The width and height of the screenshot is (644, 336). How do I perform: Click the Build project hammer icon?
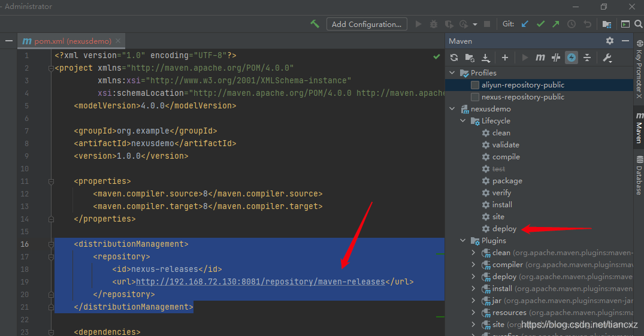click(x=315, y=24)
